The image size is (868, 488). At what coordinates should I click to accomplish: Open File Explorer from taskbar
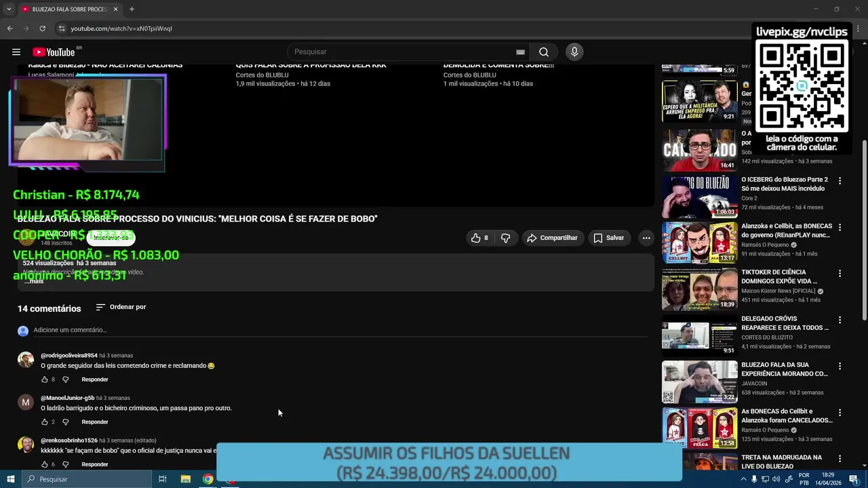[x=185, y=479]
